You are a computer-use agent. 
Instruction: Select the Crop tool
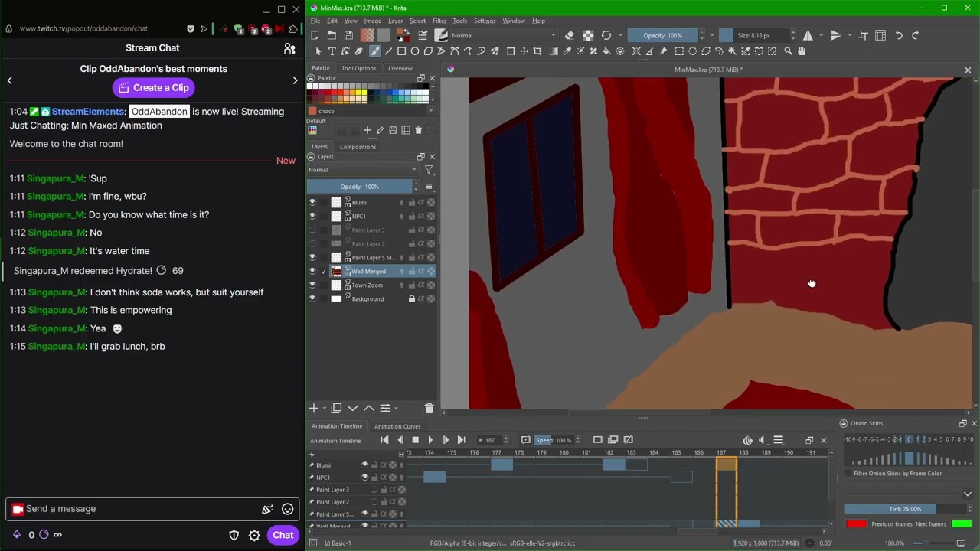(x=537, y=51)
